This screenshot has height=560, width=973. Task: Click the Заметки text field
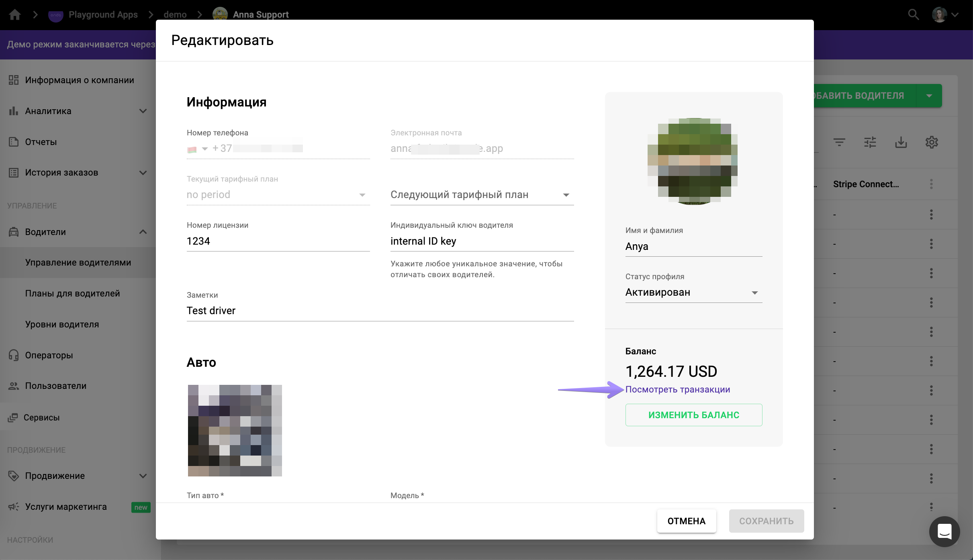380,311
